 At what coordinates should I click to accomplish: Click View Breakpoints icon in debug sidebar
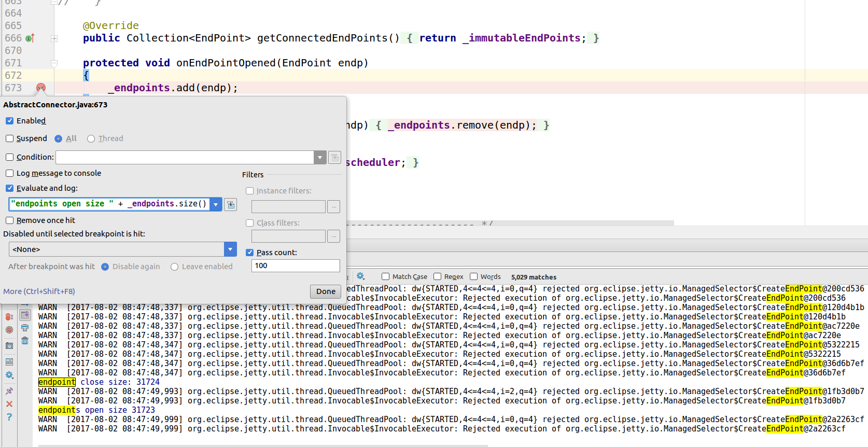[x=9, y=317]
